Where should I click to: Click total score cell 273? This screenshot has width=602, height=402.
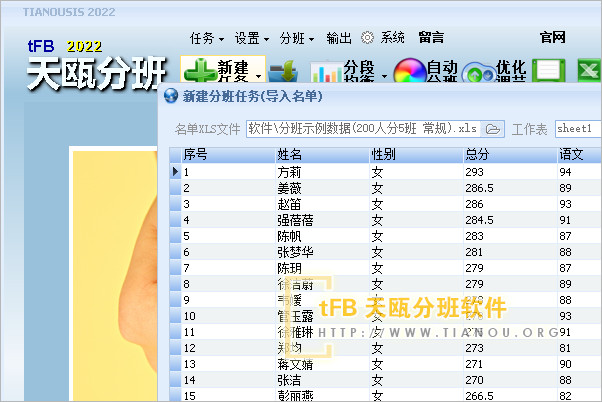510,348
